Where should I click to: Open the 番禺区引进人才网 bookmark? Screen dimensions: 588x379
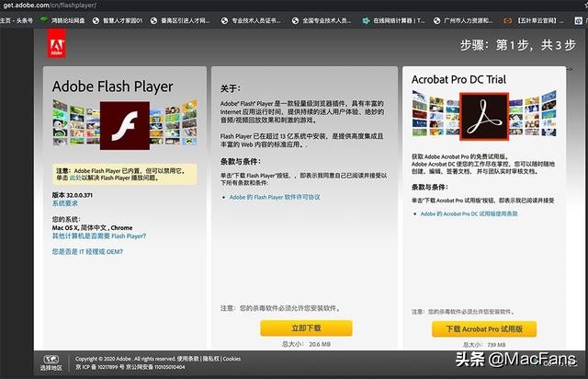(180, 20)
